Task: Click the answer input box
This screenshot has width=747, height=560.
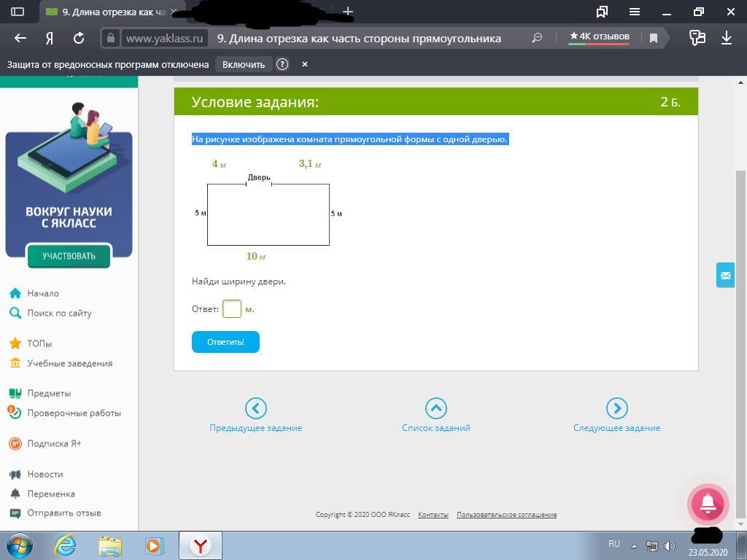Action: [x=232, y=309]
